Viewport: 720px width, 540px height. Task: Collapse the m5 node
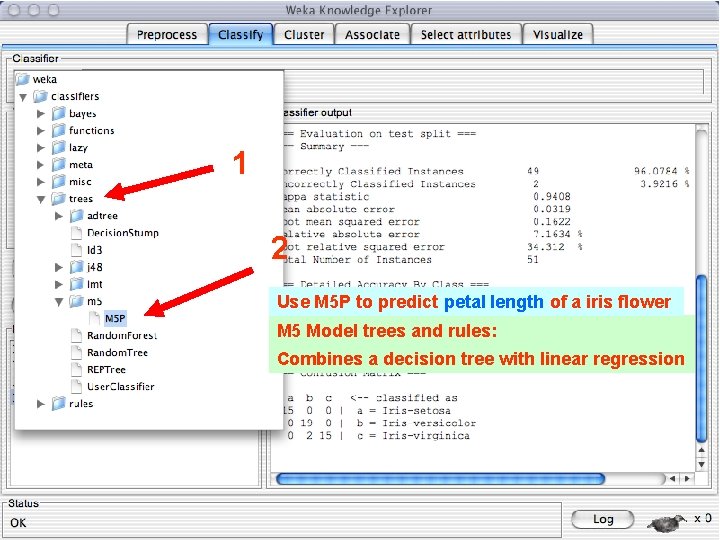pos(59,302)
